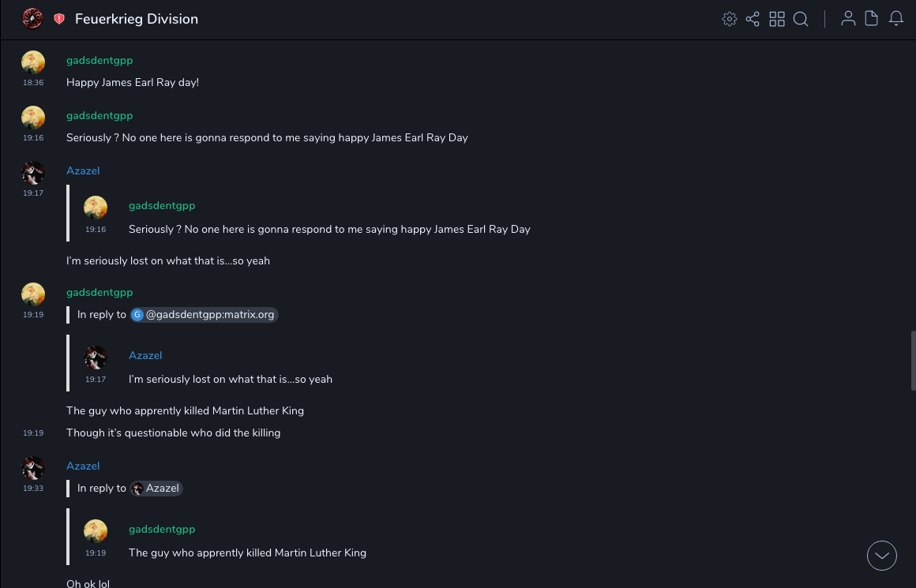Image resolution: width=916 pixels, height=588 pixels.
Task: Jump to latest messages with down-chevron button
Action: [882, 556]
